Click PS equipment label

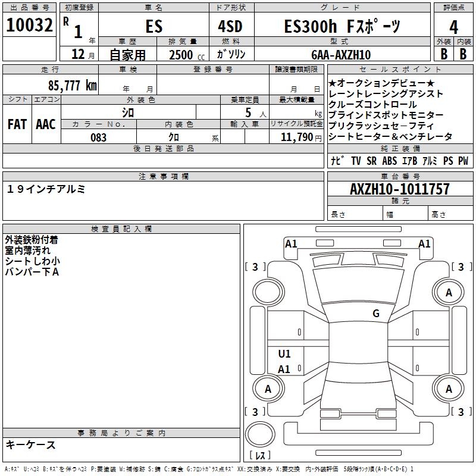coord(448,161)
